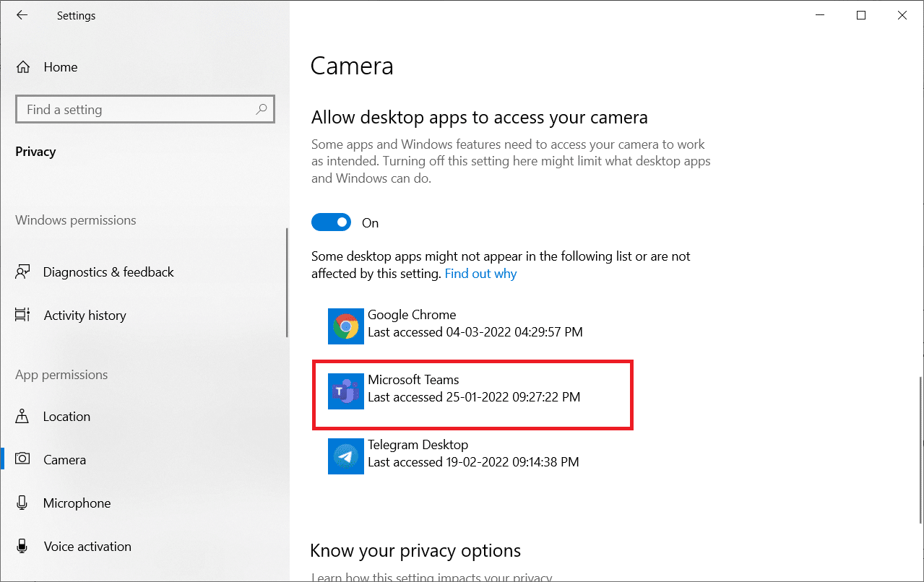Click the Home house icon
Image resolution: width=924 pixels, height=582 pixels.
point(23,67)
